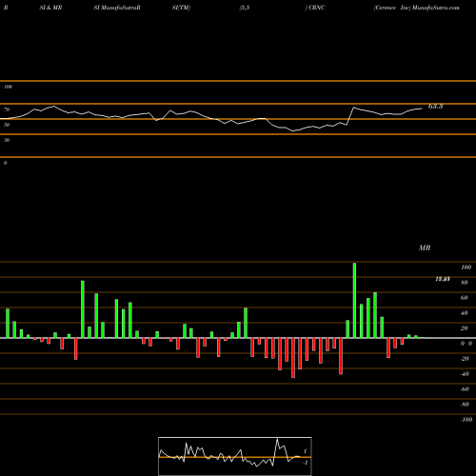Click the tallest green MR histogram bar
476x476 pixels.
tap(354, 300)
